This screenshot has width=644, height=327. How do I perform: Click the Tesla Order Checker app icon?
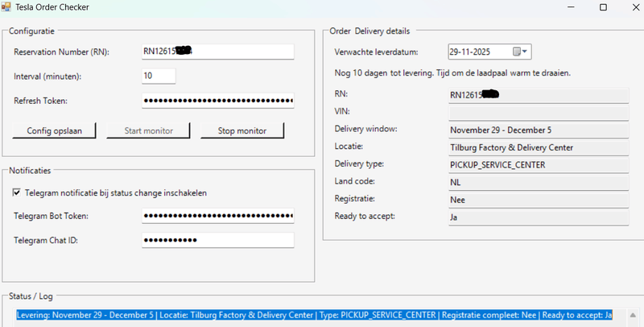click(x=6, y=6)
